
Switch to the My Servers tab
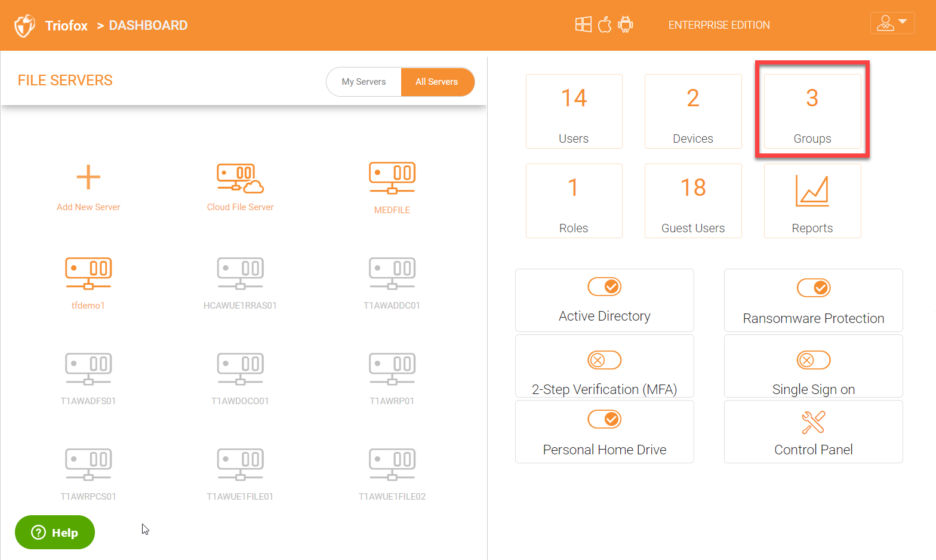(x=364, y=82)
